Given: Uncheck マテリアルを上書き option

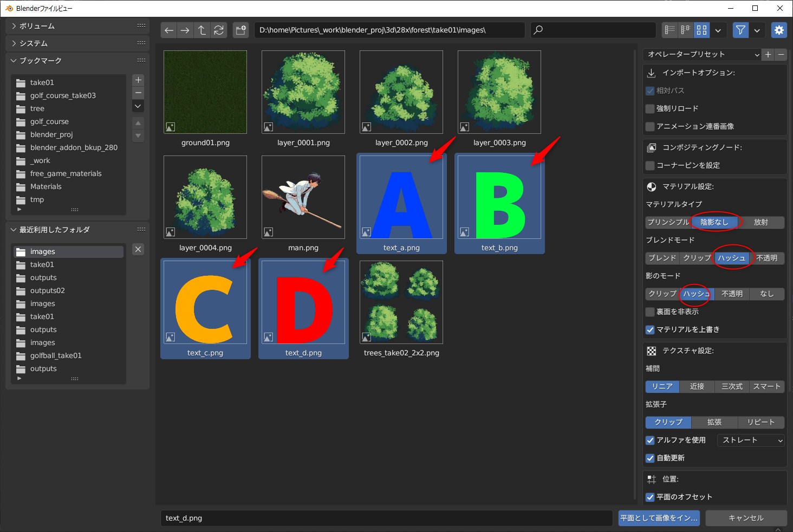Looking at the screenshot, I should click(x=650, y=330).
